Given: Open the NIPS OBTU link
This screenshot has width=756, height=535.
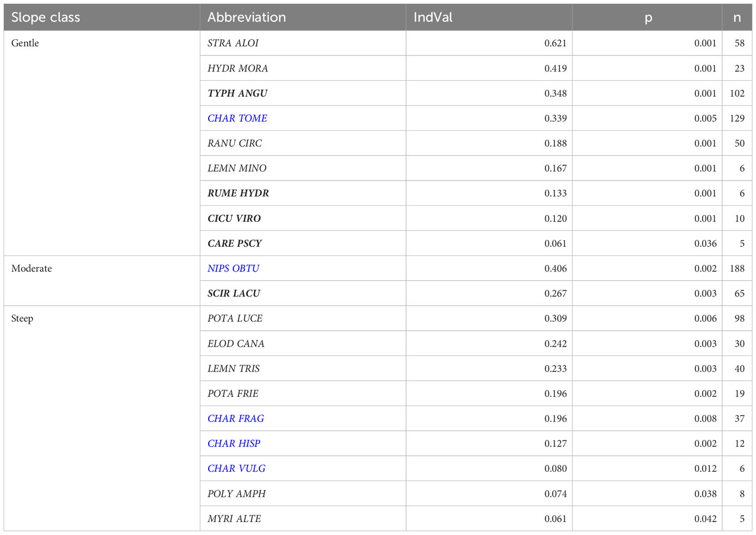Looking at the screenshot, I should tap(233, 269).
